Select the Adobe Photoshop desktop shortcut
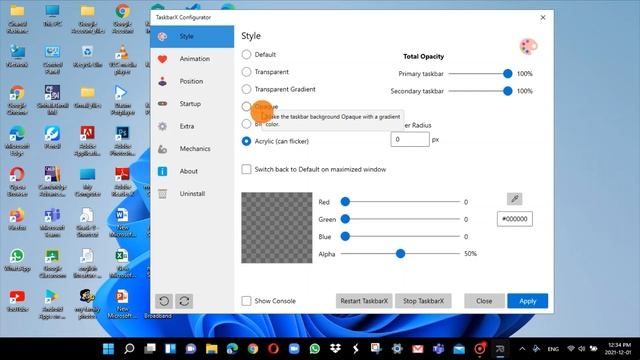 [122, 141]
